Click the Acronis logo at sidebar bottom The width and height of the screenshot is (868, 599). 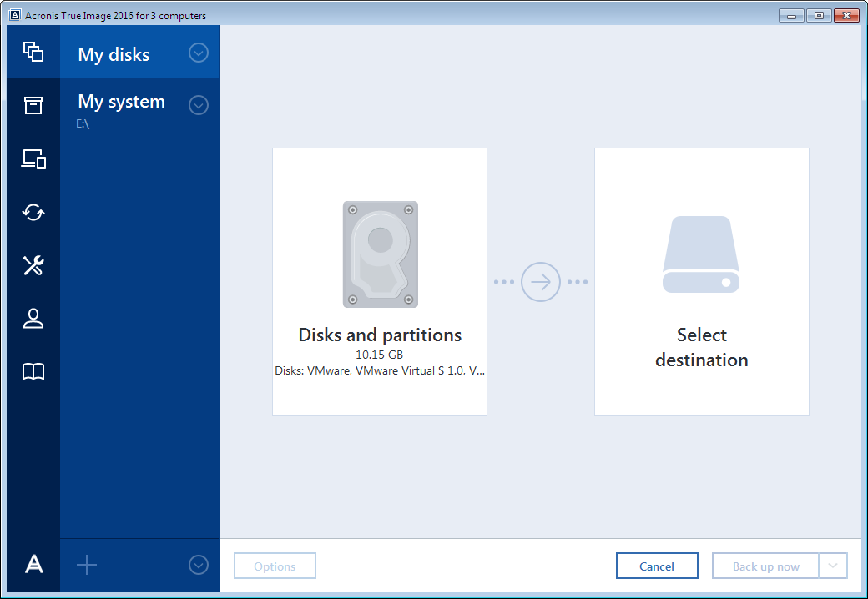33,565
